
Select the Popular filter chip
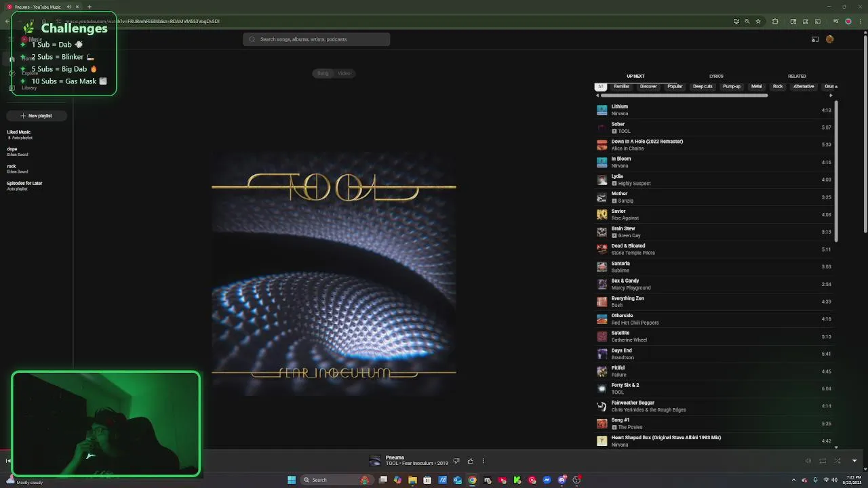(675, 87)
